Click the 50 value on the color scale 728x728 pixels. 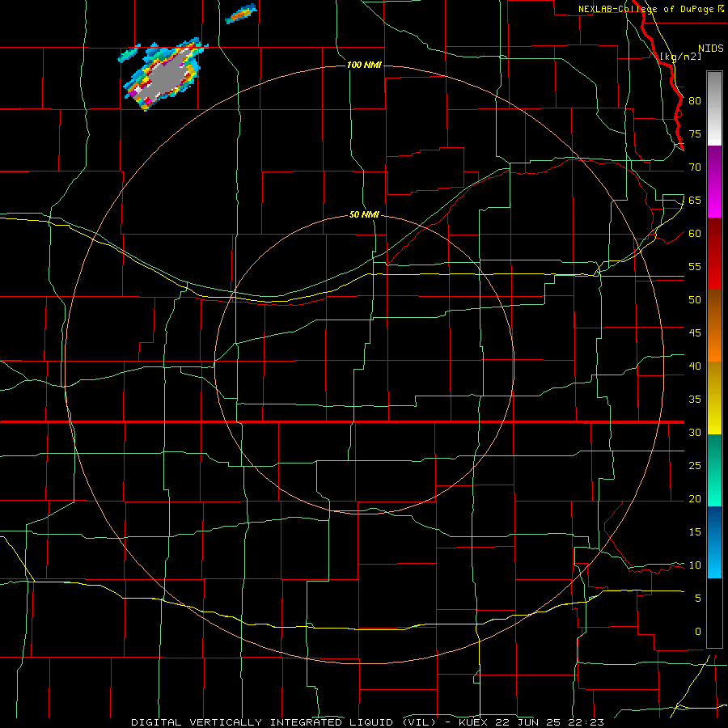[695, 300]
